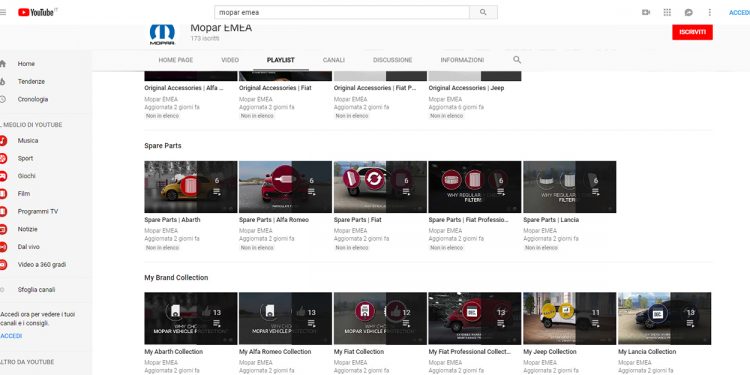This screenshot has width=750, height=375.
Task: Click the 'Spare Parts' section heading
Action: point(163,146)
